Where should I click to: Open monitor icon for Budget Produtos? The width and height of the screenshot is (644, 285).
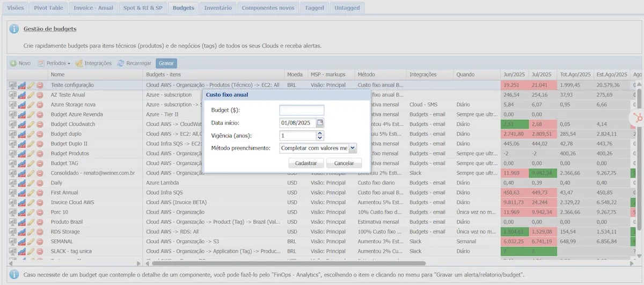click(13, 153)
